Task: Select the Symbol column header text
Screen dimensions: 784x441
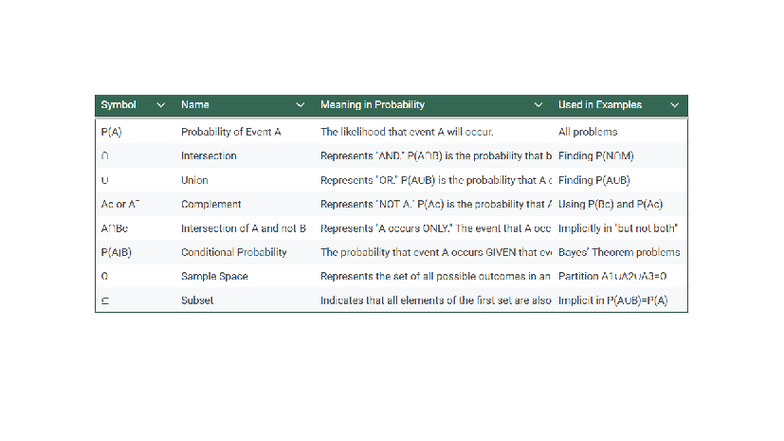Action: [x=119, y=105]
